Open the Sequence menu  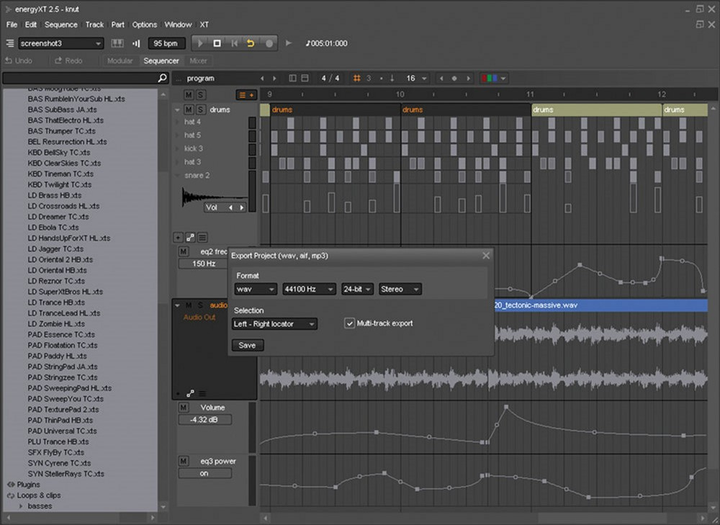click(61, 25)
